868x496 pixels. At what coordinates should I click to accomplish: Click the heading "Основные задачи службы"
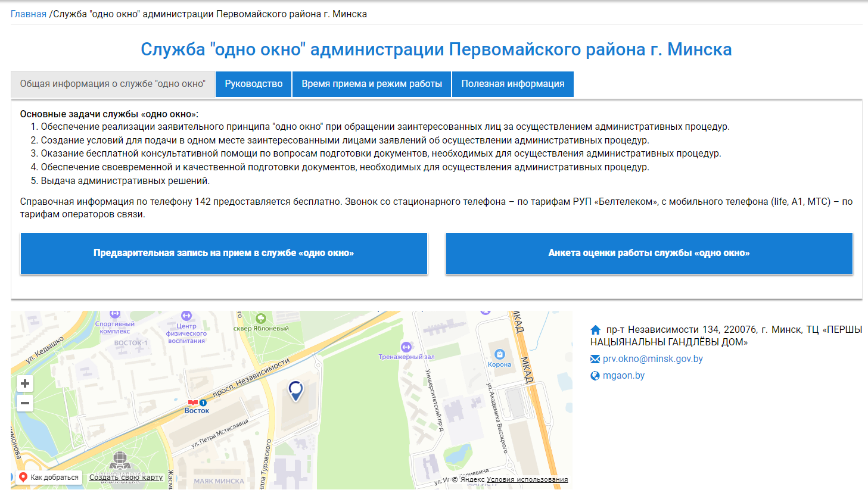coord(109,114)
